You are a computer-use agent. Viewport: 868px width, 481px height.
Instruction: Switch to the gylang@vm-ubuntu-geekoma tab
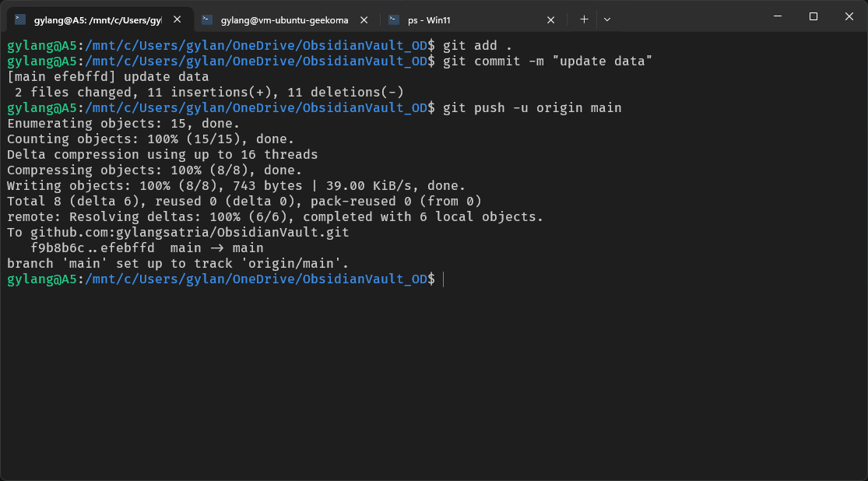tap(283, 19)
